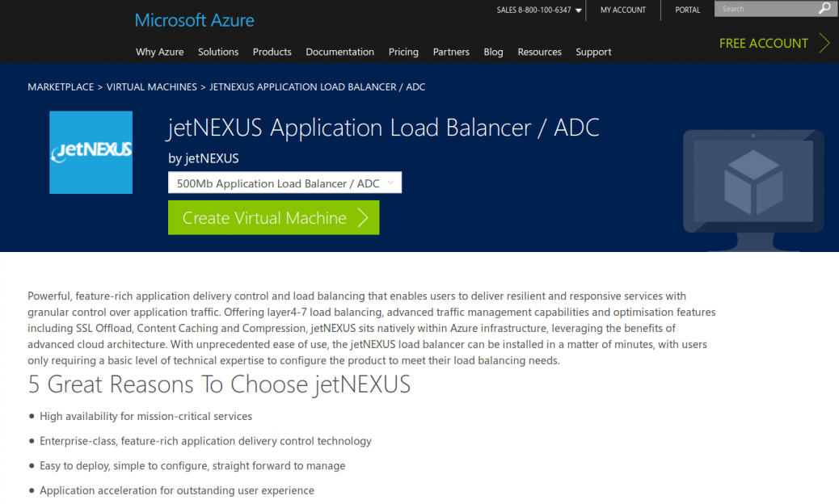
Task: Open the MY ACCOUNT page
Action: pos(622,10)
